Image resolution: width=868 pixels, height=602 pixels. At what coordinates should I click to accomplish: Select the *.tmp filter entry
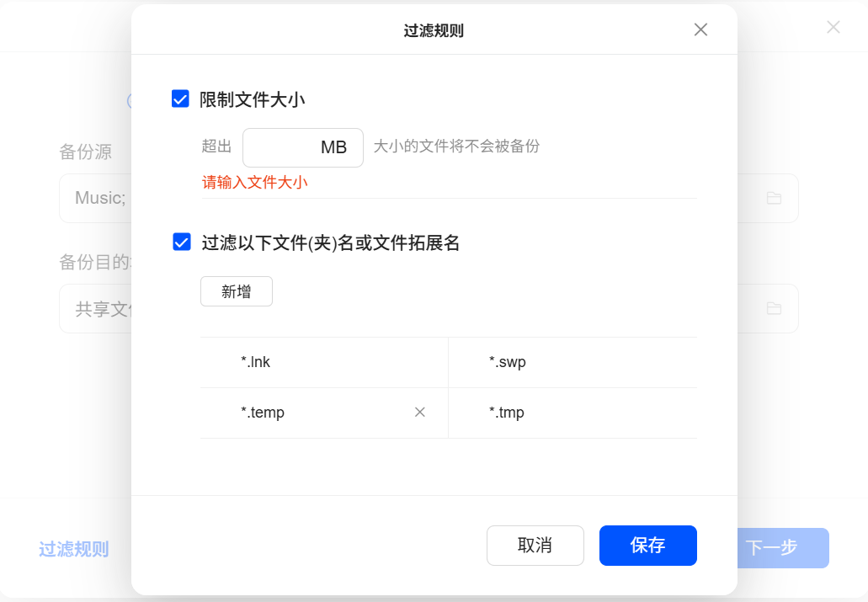click(x=506, y=413)
